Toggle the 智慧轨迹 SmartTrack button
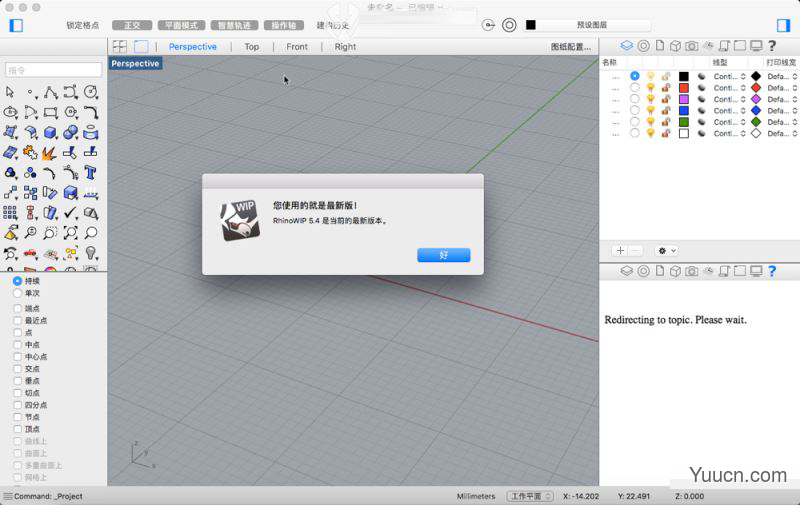The image size is (800, 505). click(x=234, y=25)
